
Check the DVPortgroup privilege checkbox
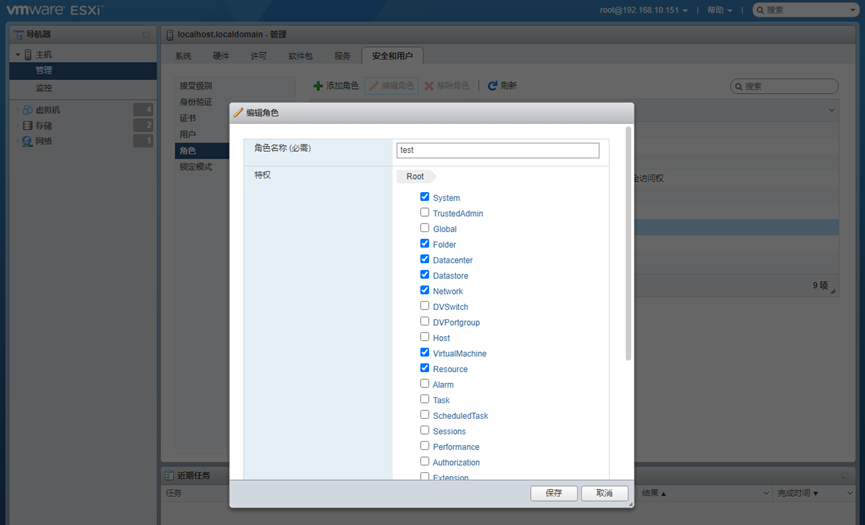point(424,321)
